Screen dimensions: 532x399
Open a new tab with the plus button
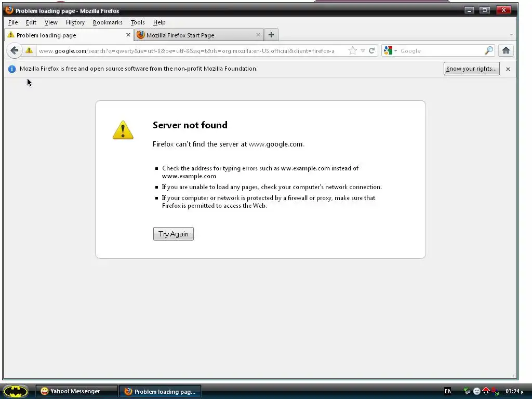[271, 35]
